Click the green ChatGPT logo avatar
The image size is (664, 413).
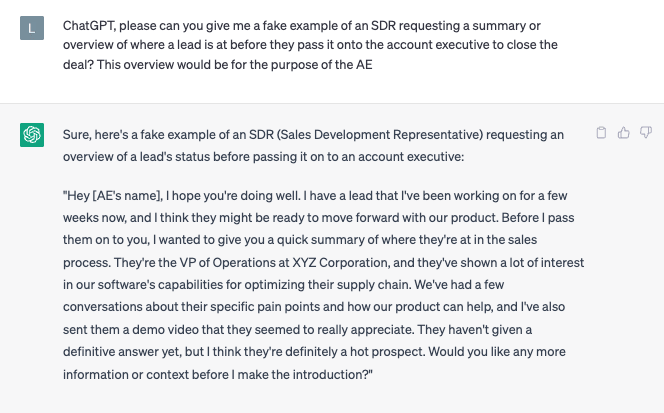click(x=32, y=135)
